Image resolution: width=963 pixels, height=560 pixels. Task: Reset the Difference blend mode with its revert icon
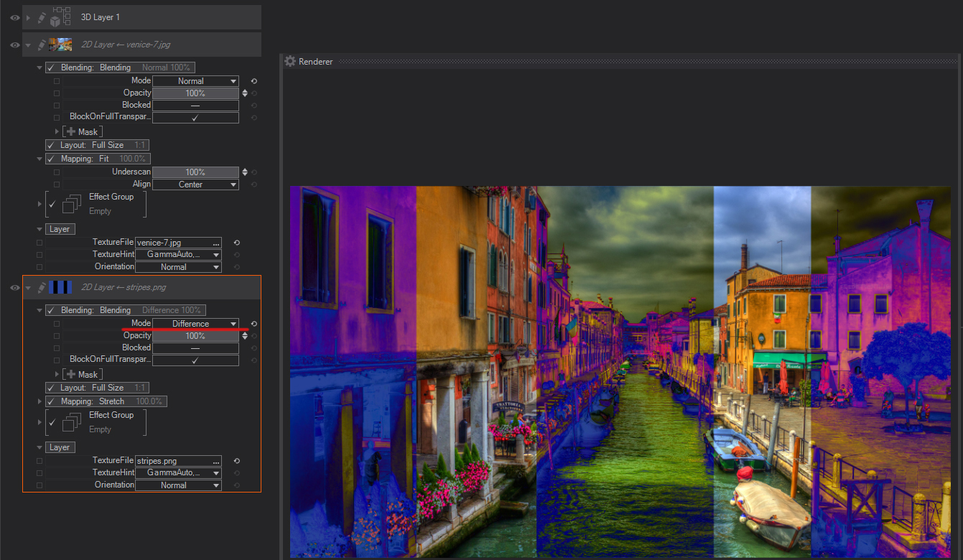coord(253,324)
